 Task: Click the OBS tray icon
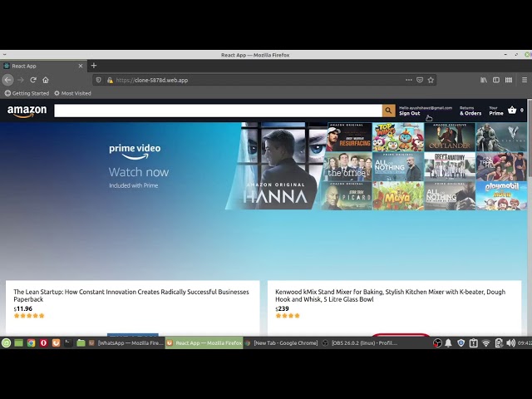point(437,343)
